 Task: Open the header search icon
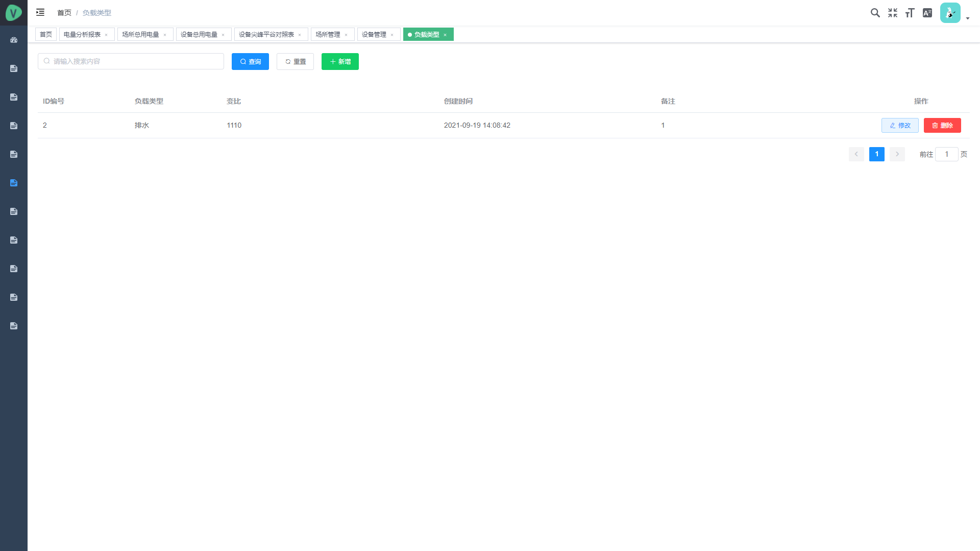tap(875, 13)
